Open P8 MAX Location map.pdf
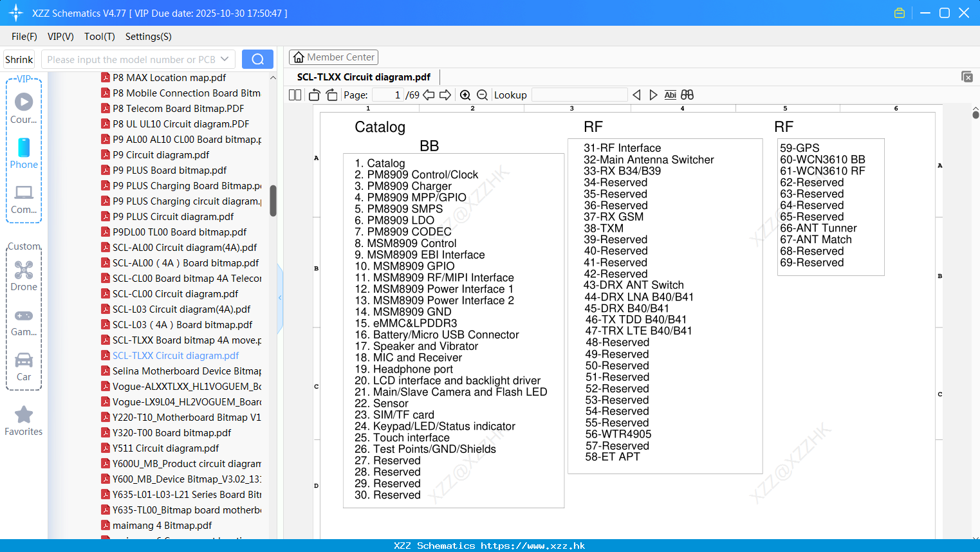The height and width of the screenshot is (552, 980). pyautogui.click(x=169, y=78)
